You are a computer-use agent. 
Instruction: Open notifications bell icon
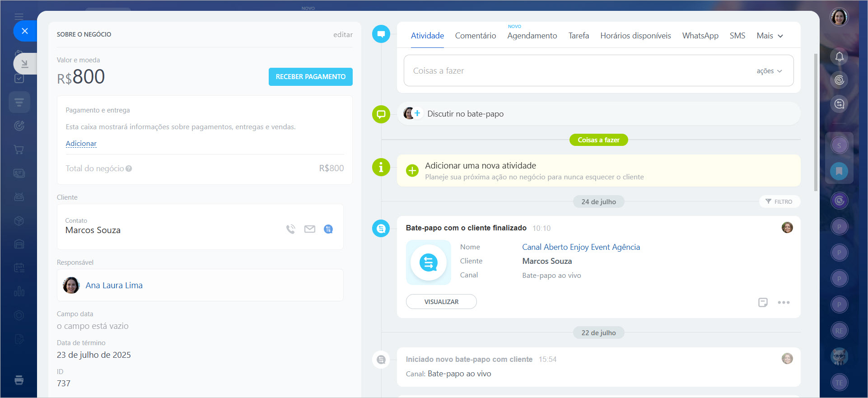pos(839,56)
